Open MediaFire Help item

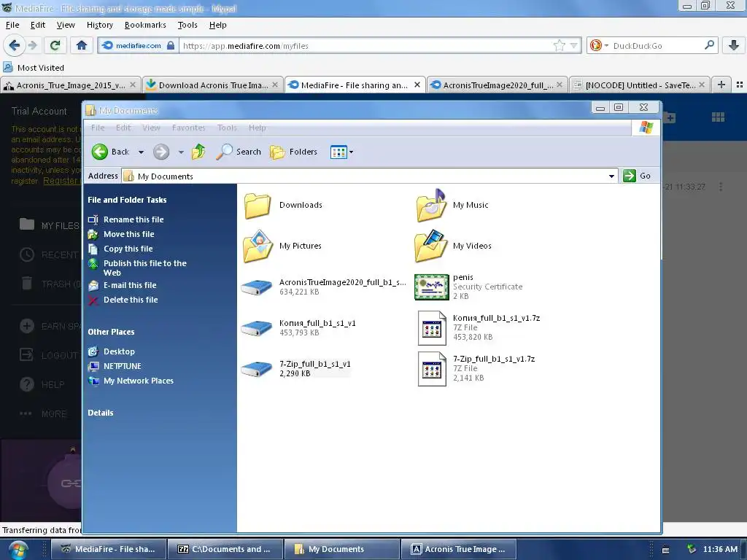coord(43,384)
